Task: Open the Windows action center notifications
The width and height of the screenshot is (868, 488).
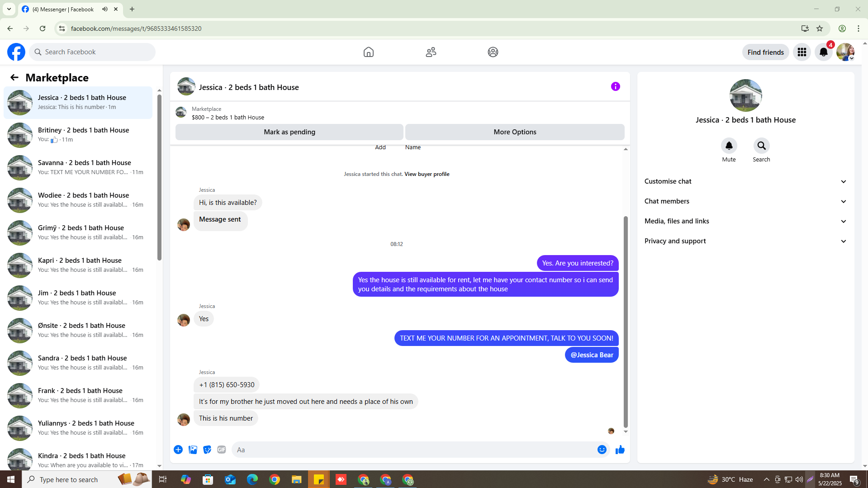Action: click(x=854, y=479)
